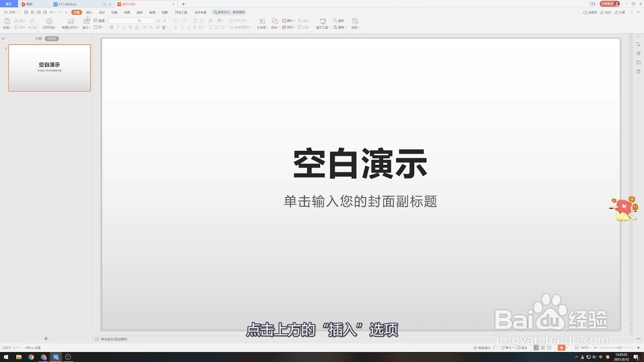Start slideshow with the orange play icon
This screenshot has height=362, width=644.
[x=562, y=348]
